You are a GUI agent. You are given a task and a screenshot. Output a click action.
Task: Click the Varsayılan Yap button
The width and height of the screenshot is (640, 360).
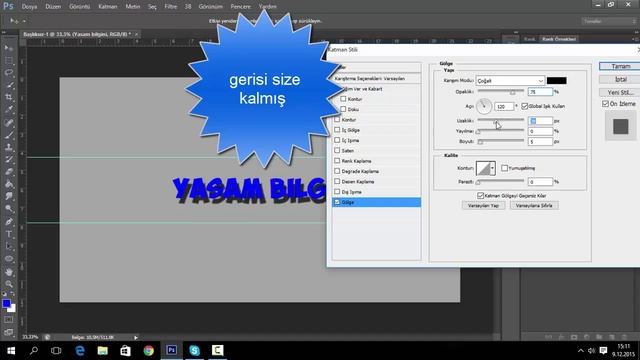[483, 206]
